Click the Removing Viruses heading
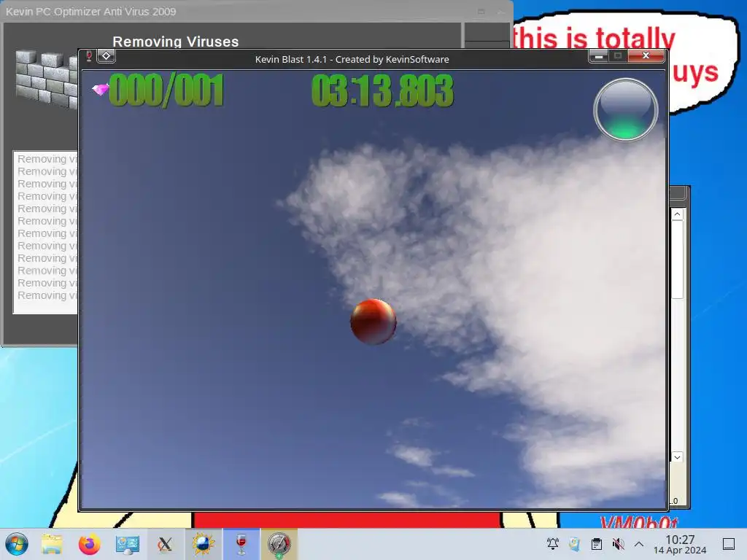The width and height of the screenshot is (747, 560). coord(175,42)
